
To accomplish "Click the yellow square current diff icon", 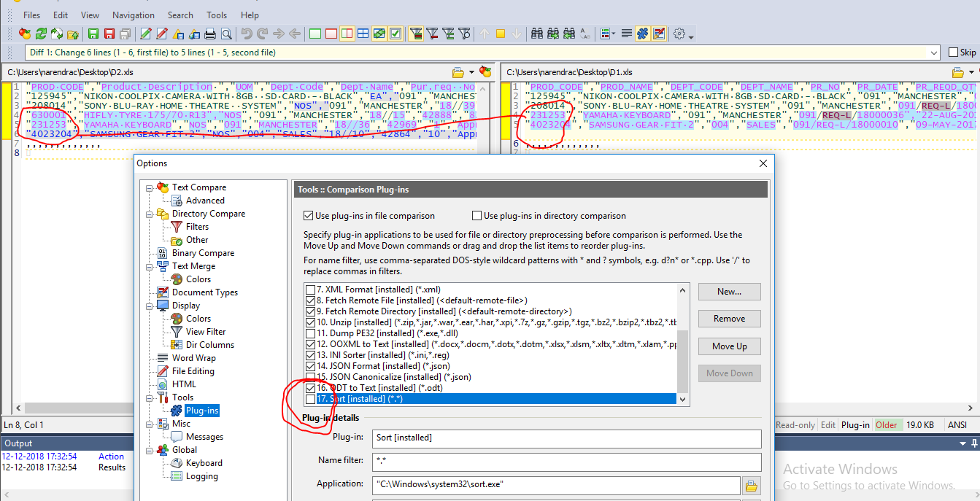I will coord(501,34).
